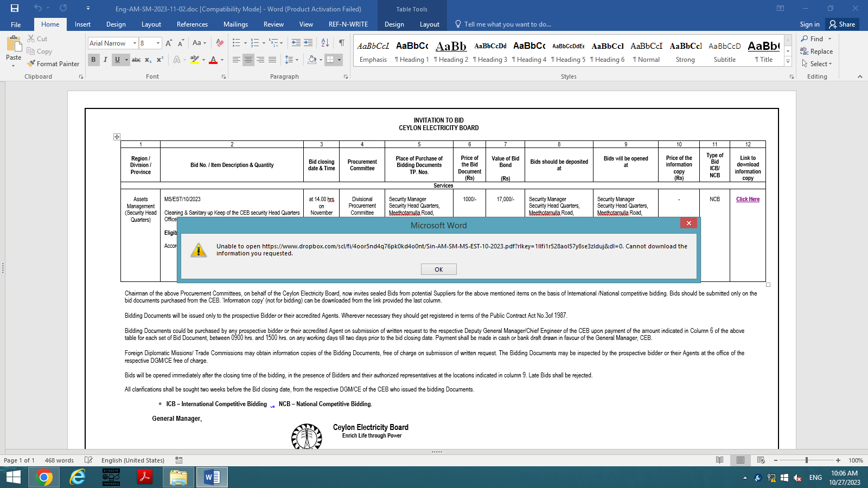
Task: Apply the red font color swatch
Action: [x=213, y=60]
